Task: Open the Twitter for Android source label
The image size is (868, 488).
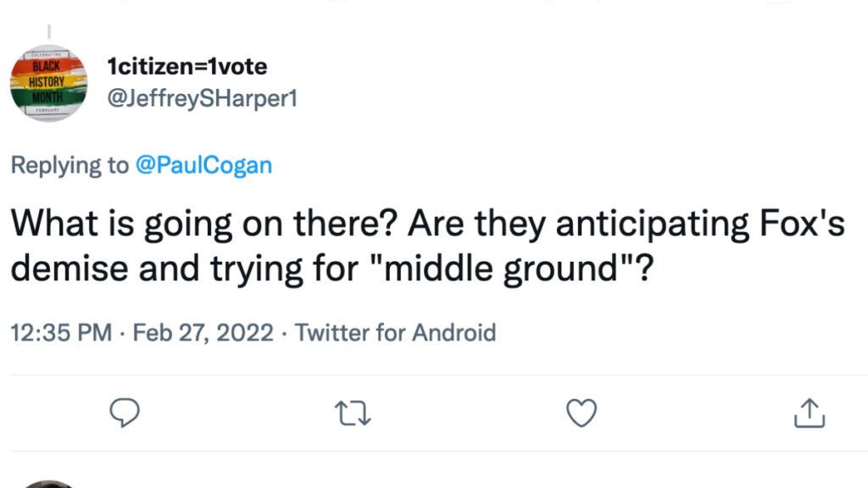Action: (x=395, y=333)
